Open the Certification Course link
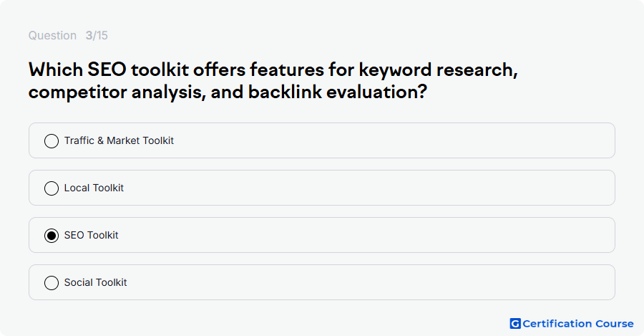 tap(572, 324)
